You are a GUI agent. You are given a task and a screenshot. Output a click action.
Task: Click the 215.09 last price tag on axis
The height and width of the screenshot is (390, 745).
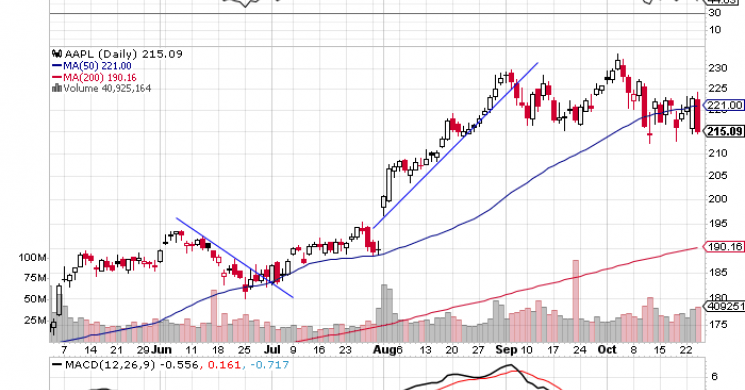[724, 131]
